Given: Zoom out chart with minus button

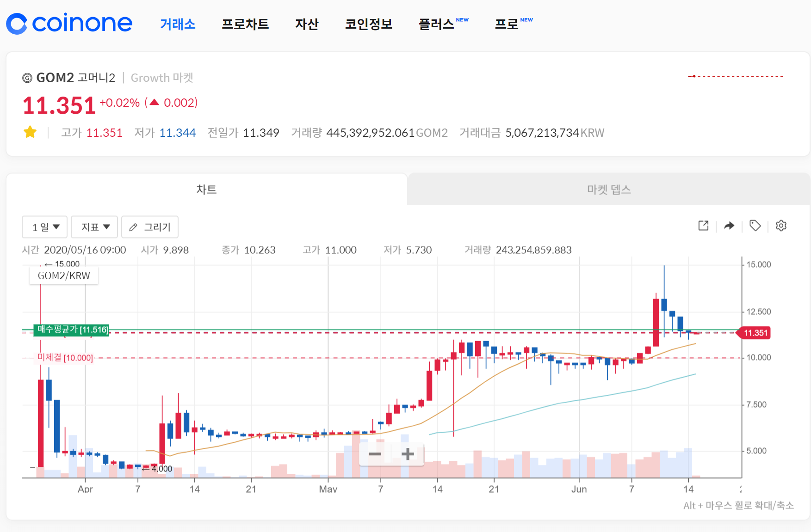Looking at the screenshot, I should pyautogui.click(x=375, y=454).
